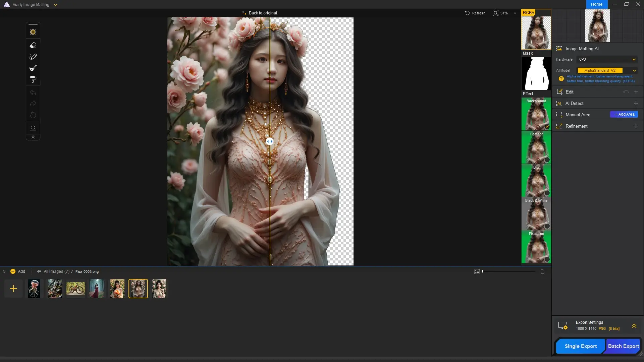
Task: Select the Brush pen tool
Action: coord(33,57)
